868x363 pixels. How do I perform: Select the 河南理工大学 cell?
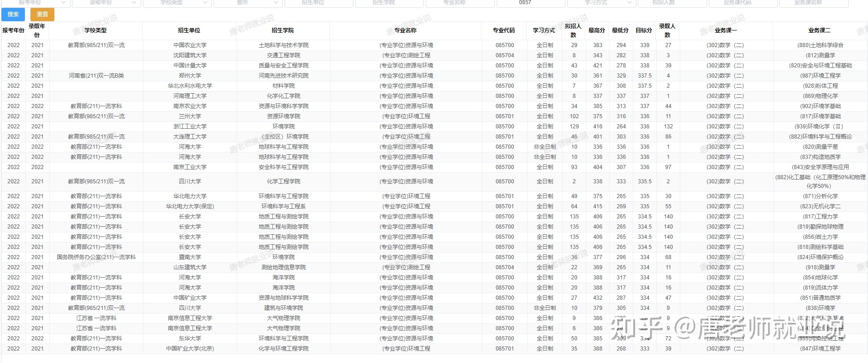pos(190,96)
